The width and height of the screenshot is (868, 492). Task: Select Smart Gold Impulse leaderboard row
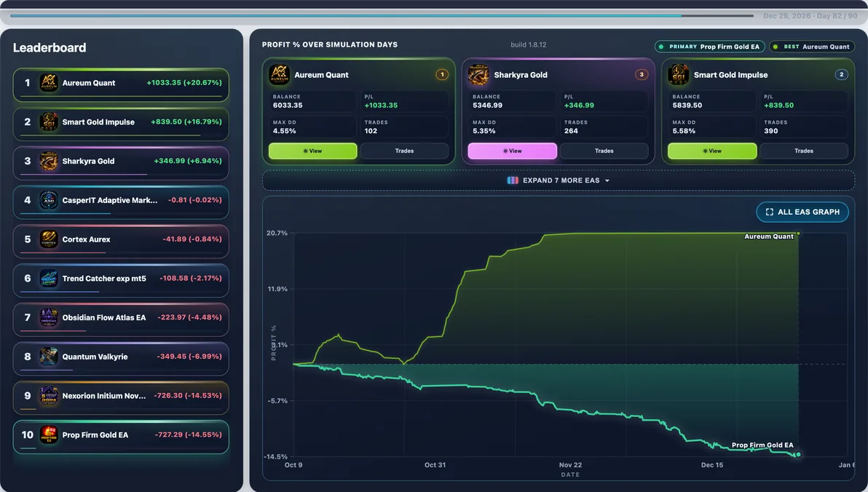point(121,124)
